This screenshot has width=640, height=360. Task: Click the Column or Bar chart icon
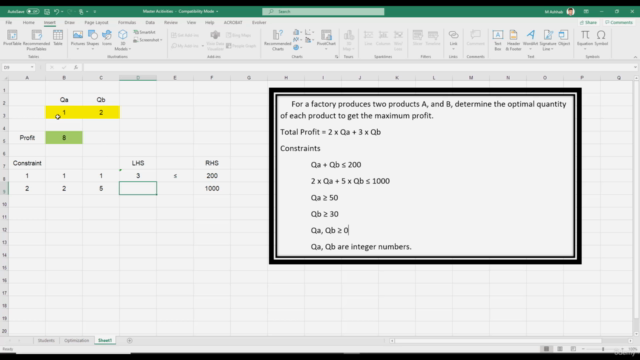(x=297, y=32)
